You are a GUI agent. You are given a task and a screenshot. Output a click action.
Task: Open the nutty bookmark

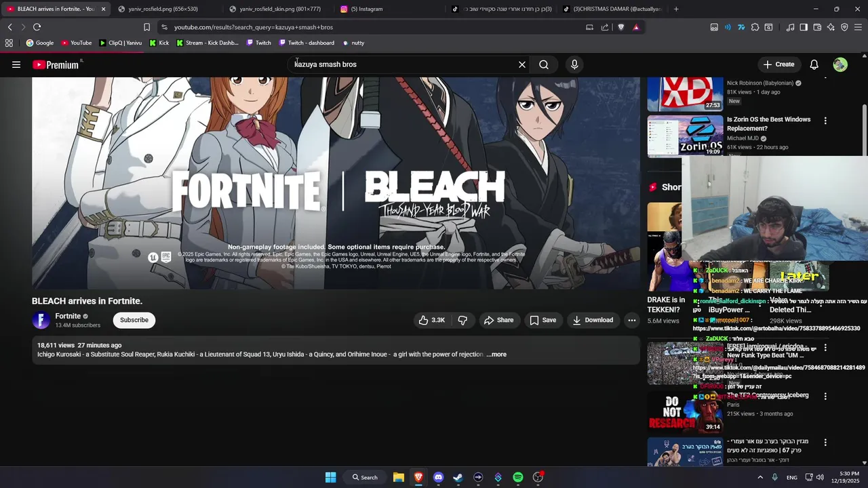click(353, 43)
